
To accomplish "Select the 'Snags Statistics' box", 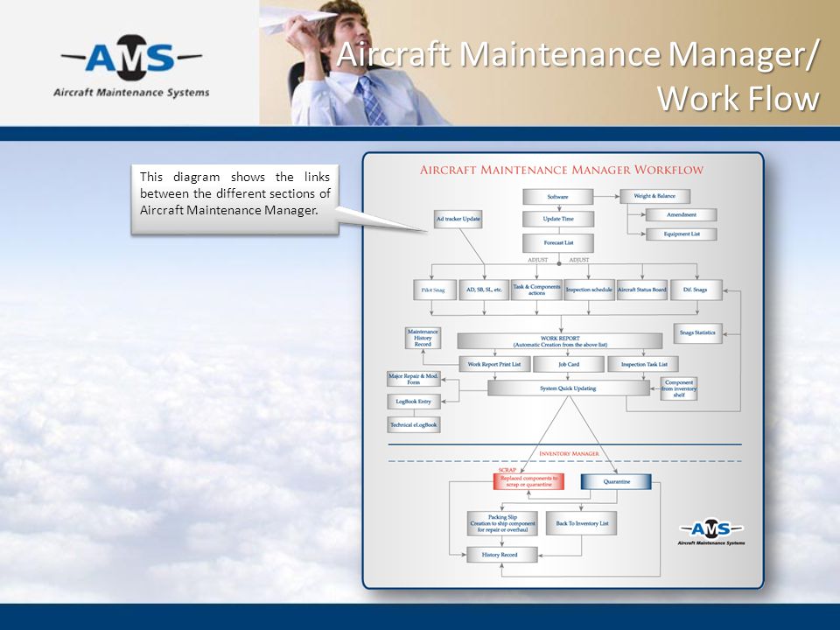I will tap(697, 332).
